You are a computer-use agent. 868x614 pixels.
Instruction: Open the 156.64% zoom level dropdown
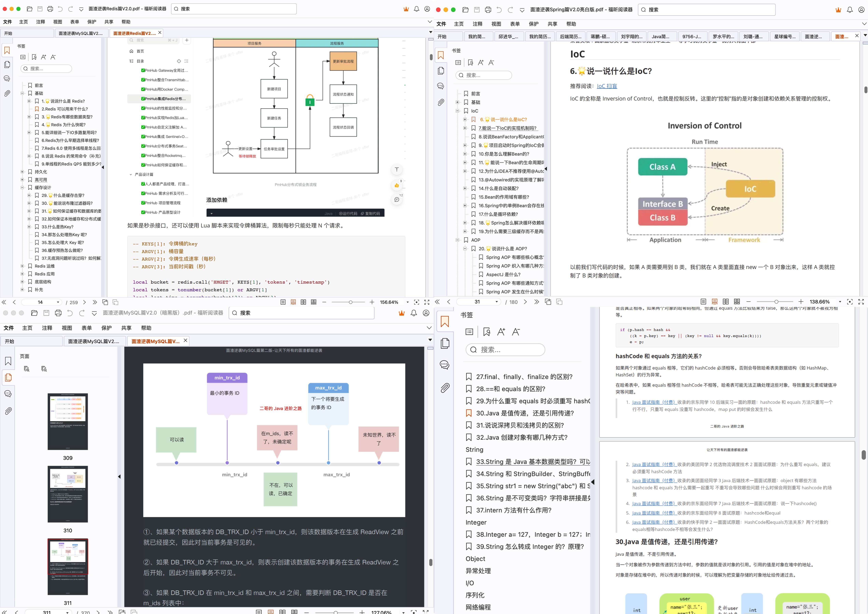408,302
